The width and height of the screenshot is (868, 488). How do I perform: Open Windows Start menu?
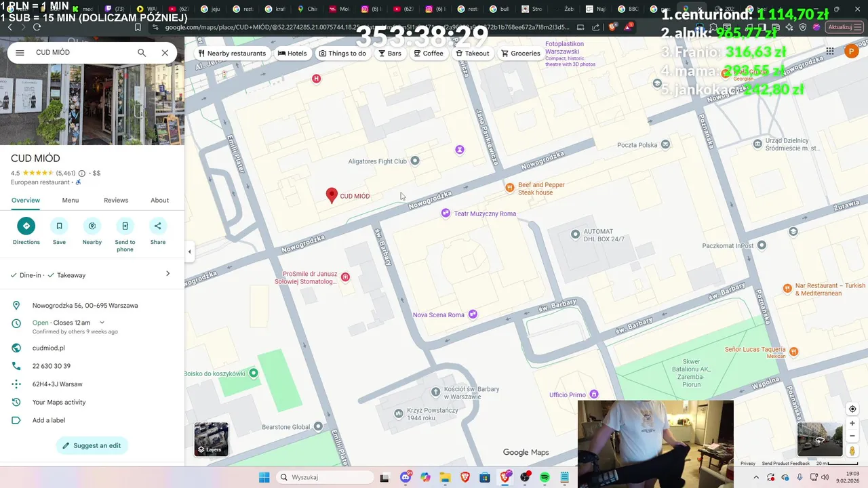pos(264,477)
